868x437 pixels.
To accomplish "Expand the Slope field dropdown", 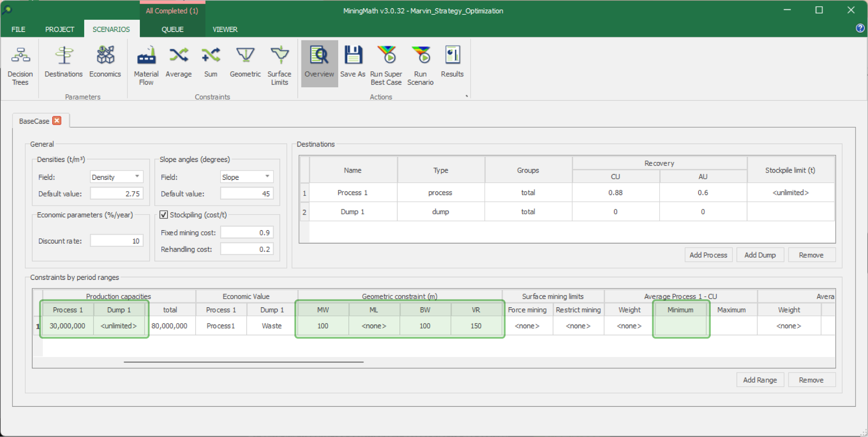I will click(x=267, y=177).
